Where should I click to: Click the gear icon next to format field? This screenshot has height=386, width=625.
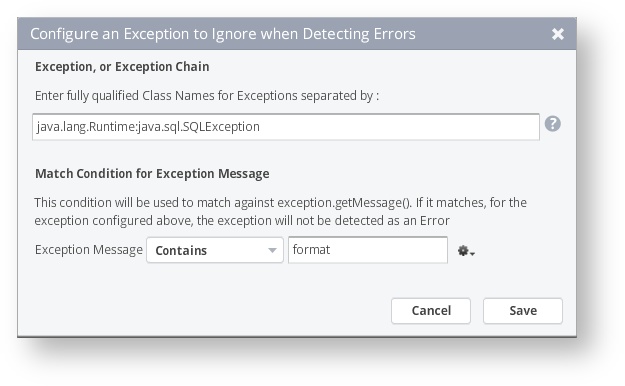tap(463, 250)
